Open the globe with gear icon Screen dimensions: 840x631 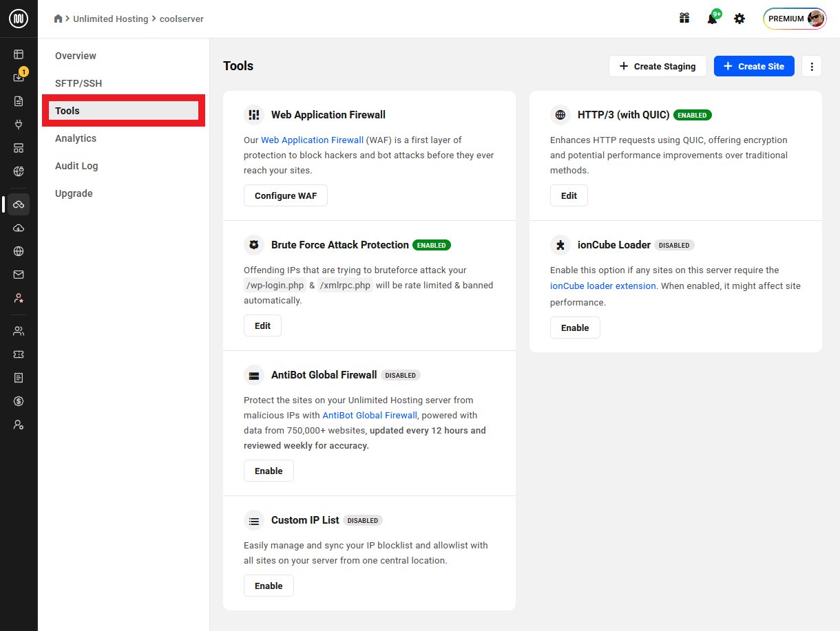(19, 171)
